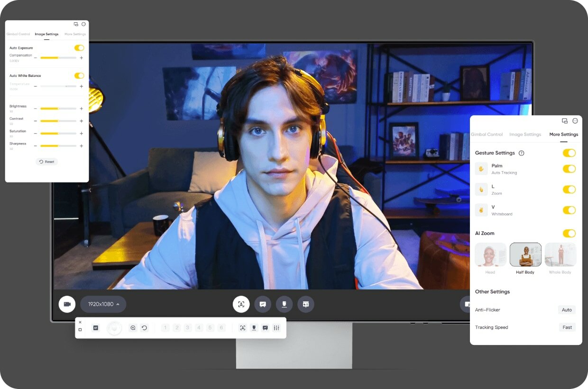Open Anti-Flicker Auto dropdown
588x389 pixels.
click(x=567, y=310)
